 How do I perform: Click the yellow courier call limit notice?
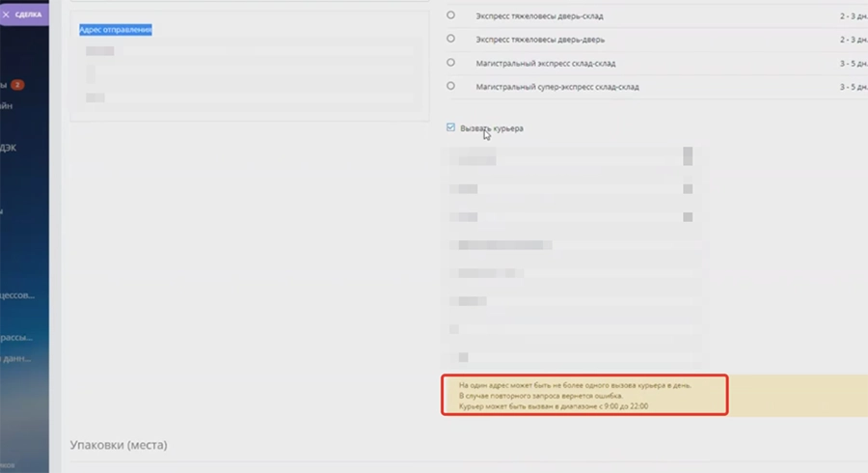click(583, 396)
